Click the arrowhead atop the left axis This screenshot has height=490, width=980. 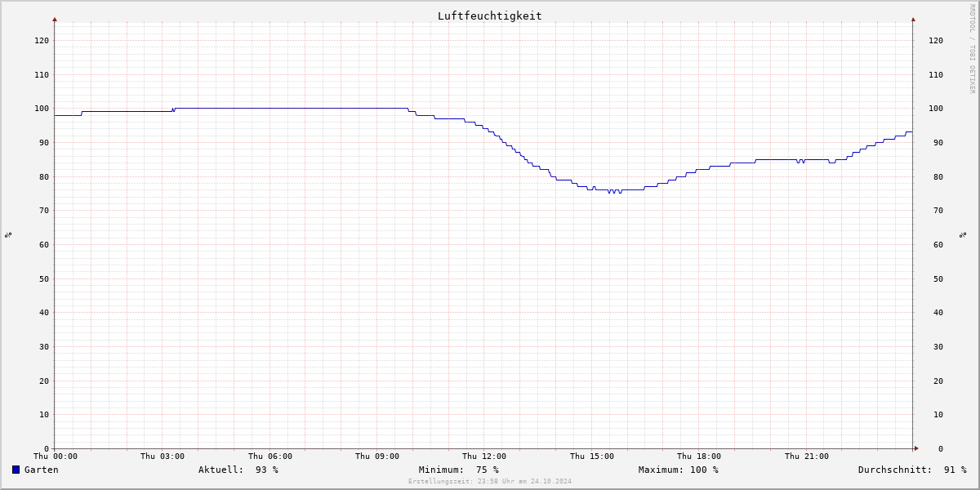(x=55, y=19)
